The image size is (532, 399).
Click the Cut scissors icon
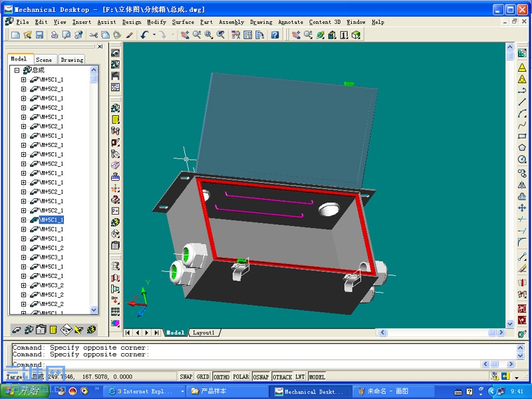(x=93, y=35)
